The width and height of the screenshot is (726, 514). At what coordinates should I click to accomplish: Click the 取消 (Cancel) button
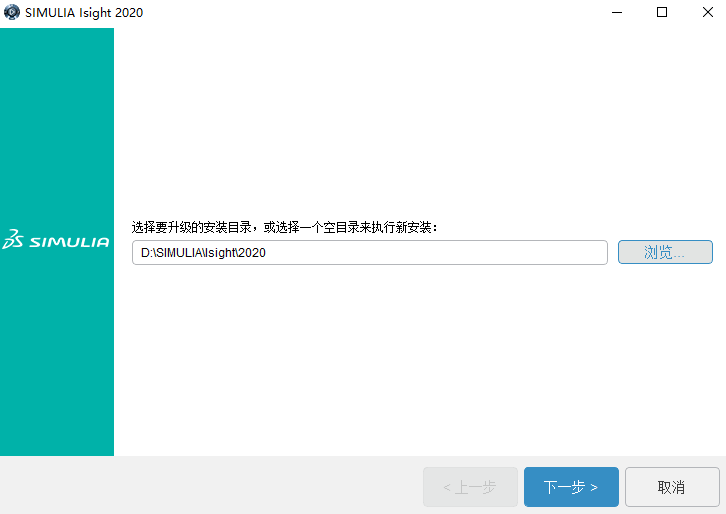point(672,487)
